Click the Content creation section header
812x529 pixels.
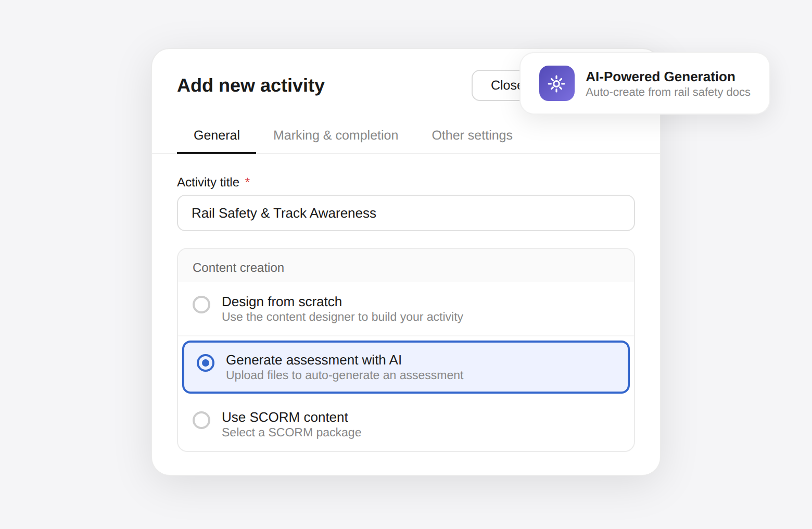[238, 268]
